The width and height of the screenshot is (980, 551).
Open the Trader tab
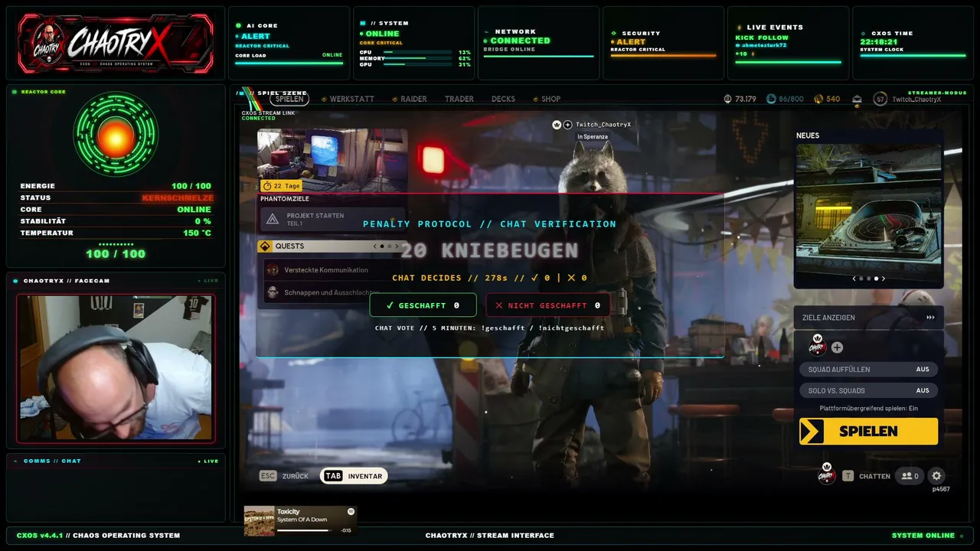click(459, 99)
